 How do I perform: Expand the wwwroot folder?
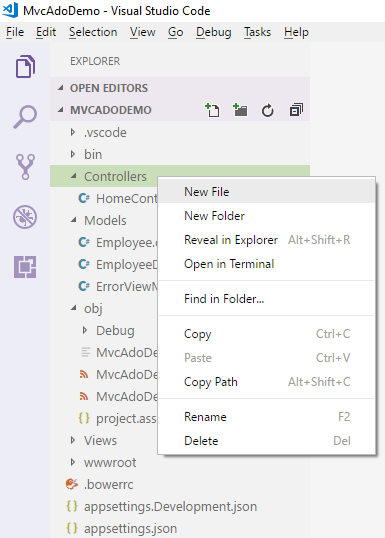[x=73, y=463]
